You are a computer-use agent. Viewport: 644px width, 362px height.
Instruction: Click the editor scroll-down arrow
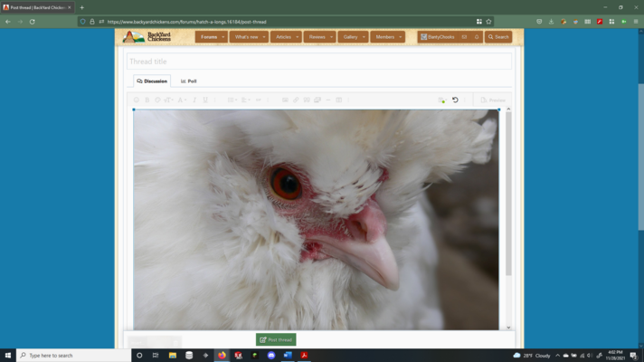(x=508, y=328)
